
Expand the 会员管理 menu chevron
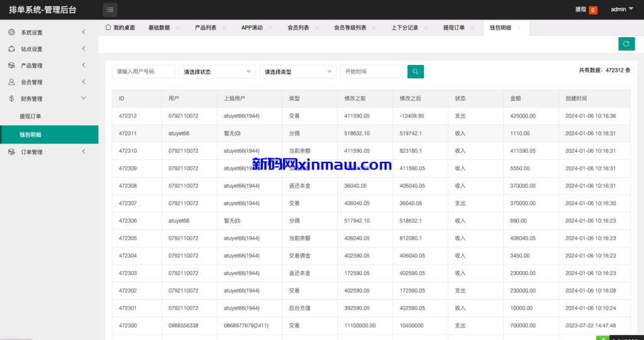pos(84,81)
